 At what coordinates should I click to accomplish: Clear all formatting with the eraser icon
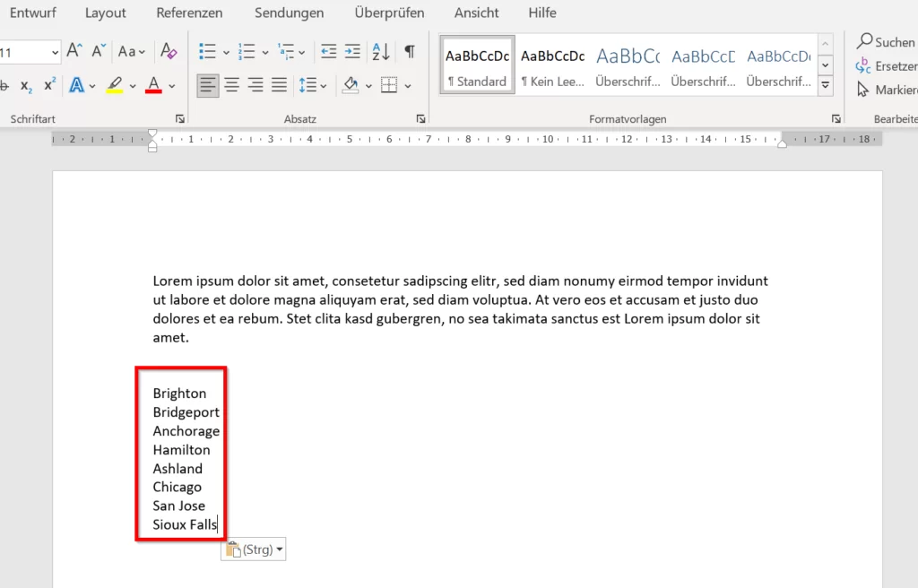point(168,51)
